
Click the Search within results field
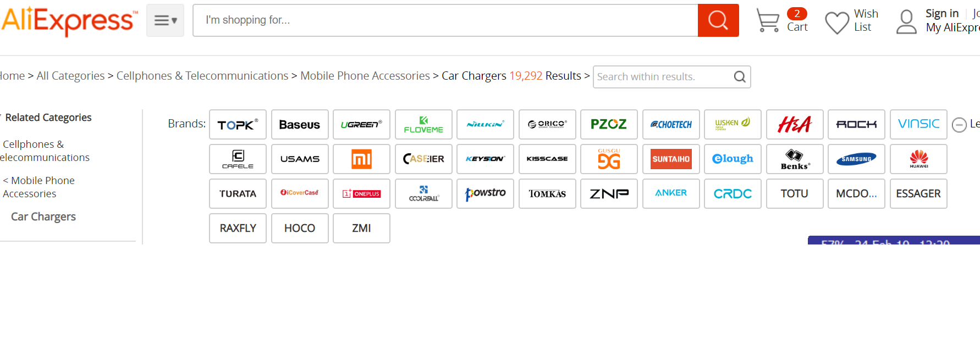(663, 77)
